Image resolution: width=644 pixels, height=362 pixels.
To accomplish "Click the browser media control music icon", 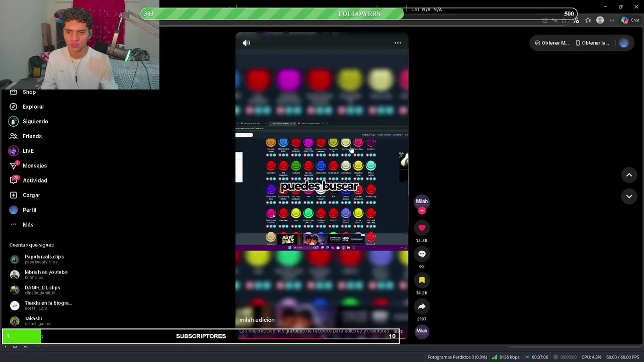I will click(x=576, y=20).
